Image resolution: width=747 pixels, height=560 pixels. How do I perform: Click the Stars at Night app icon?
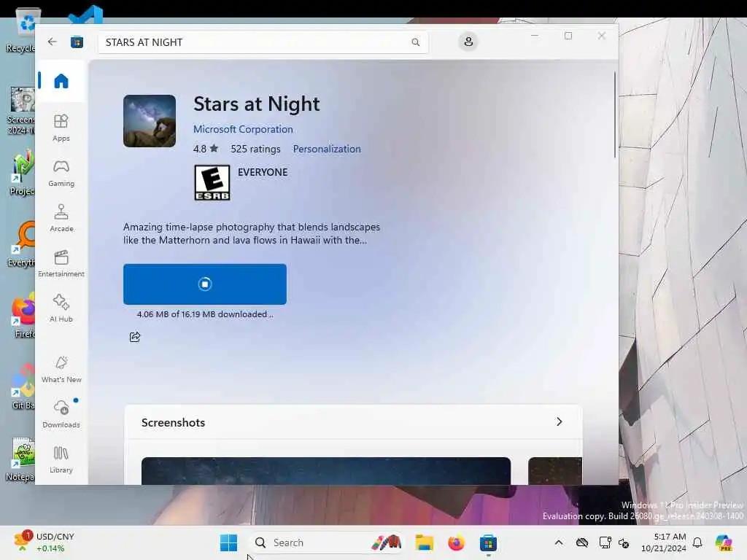point(150,121)
